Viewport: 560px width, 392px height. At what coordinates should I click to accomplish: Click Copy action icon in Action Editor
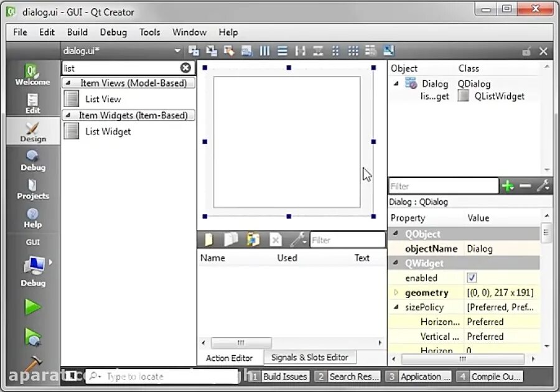(231, 240)
